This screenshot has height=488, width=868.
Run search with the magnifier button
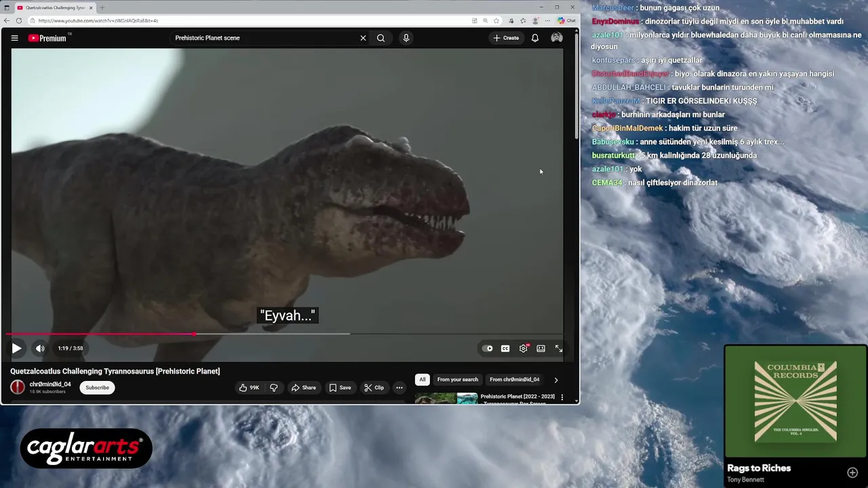[x=380, y=38]
